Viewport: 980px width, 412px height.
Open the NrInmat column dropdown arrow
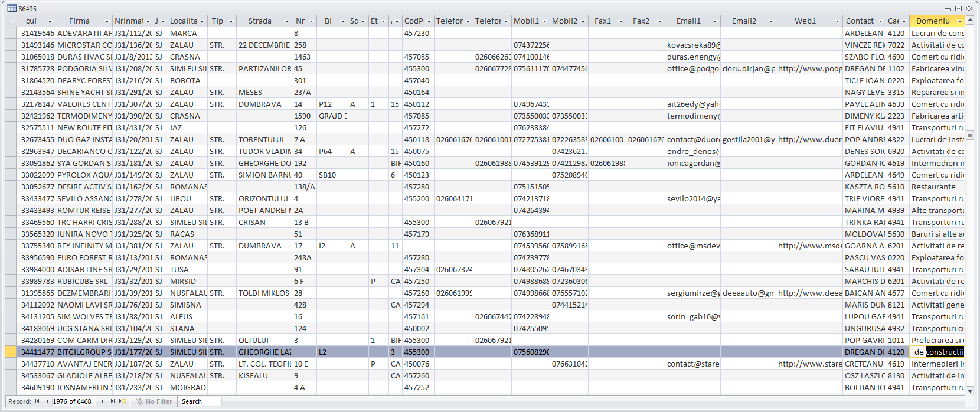point(148,21)
